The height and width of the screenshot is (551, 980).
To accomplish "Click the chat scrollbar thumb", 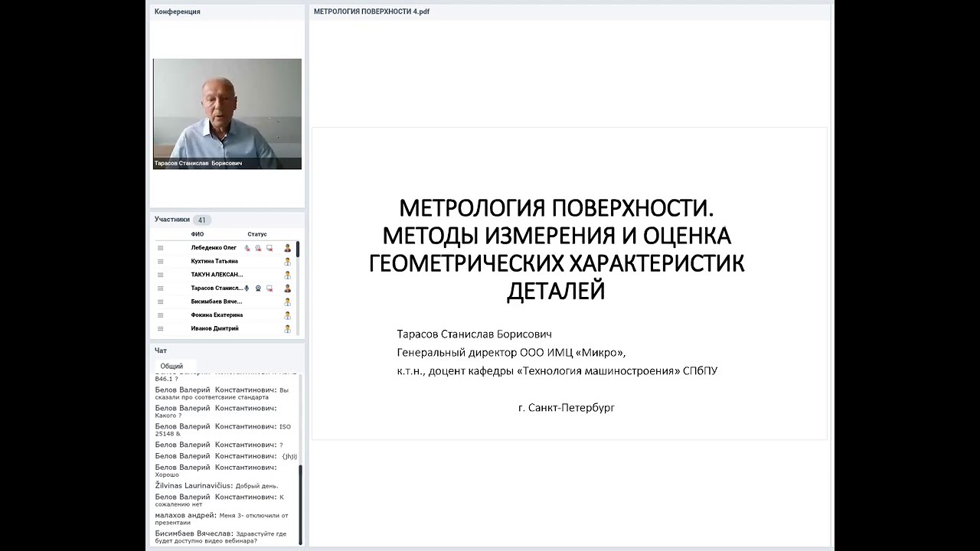I will [x=300, y=504].
